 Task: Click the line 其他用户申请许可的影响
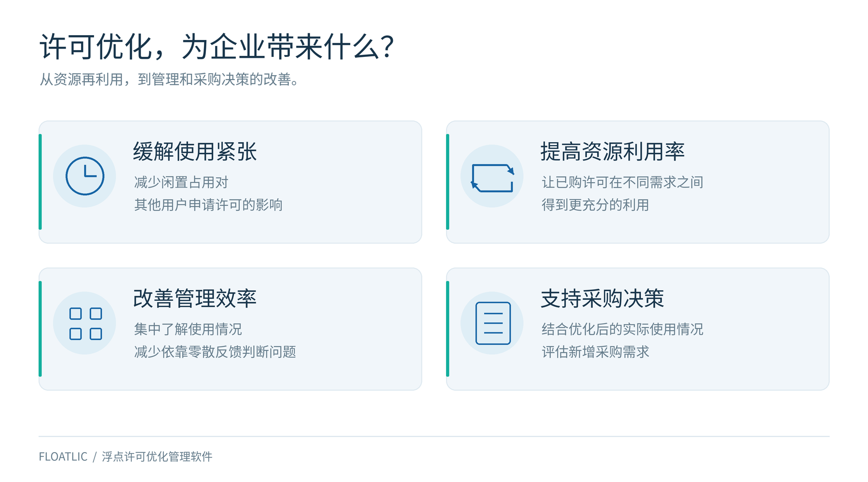click(x=208, y=205)
